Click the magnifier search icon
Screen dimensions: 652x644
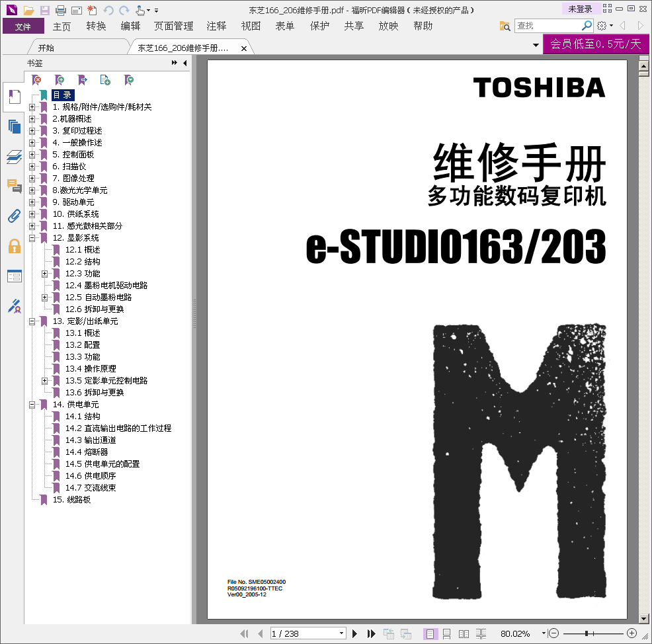pyautogui.click(x=587, y=25)
